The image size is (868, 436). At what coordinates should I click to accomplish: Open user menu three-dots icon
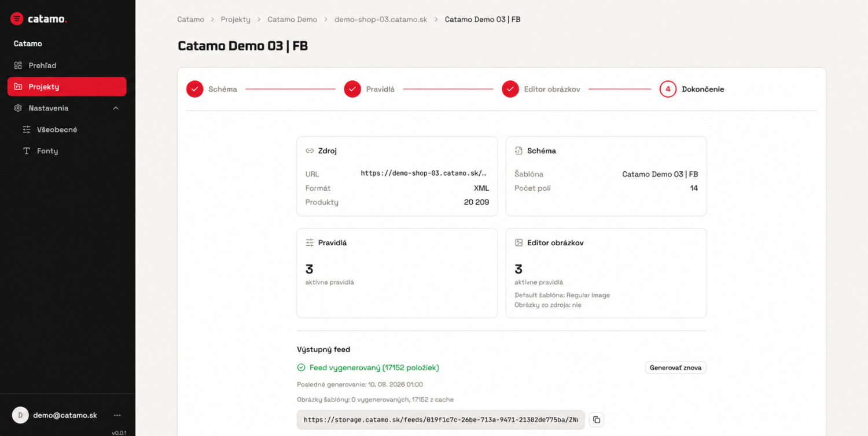click(117, 415)
